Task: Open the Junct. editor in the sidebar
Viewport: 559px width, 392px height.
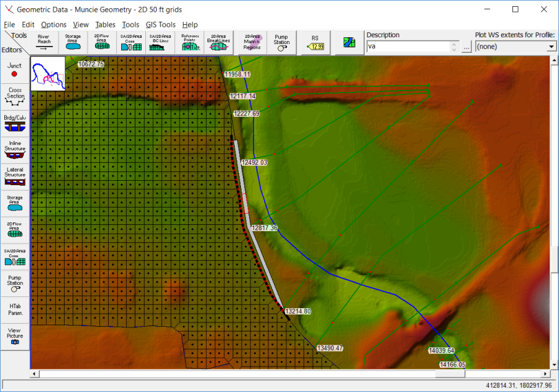Action: tap(14, 71)
